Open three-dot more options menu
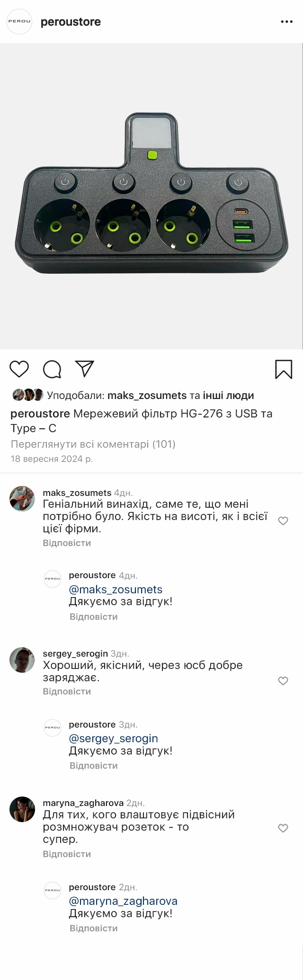 click(286, 22)
